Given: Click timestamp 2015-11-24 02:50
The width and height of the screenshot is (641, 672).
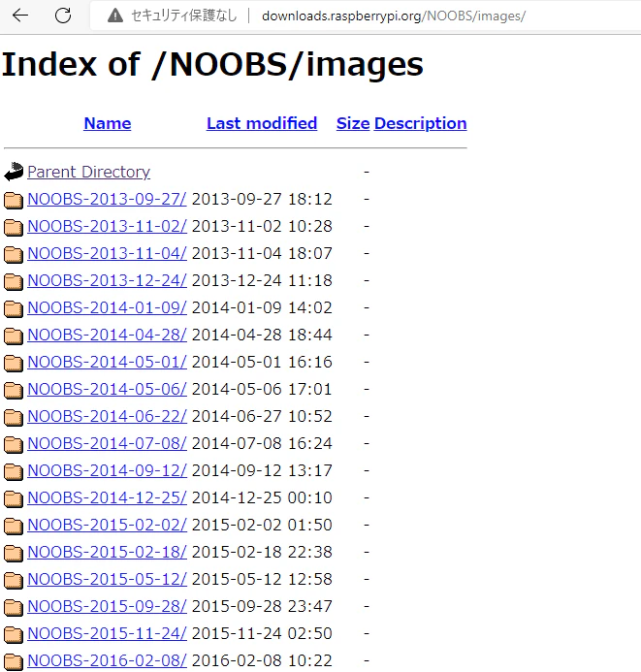Looking at the screenshot, I should pyautogui.click(x=262, y=633).
